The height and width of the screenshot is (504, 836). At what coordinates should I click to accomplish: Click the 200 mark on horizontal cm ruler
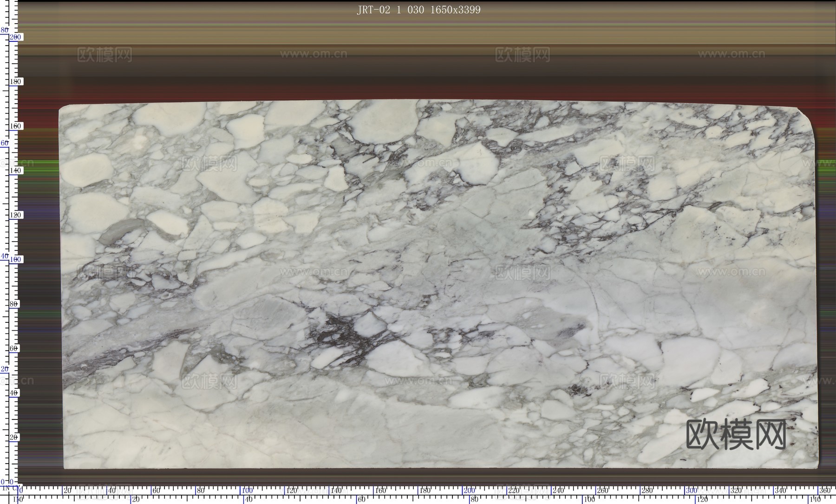pyautogui.click(x=470, y=491)
